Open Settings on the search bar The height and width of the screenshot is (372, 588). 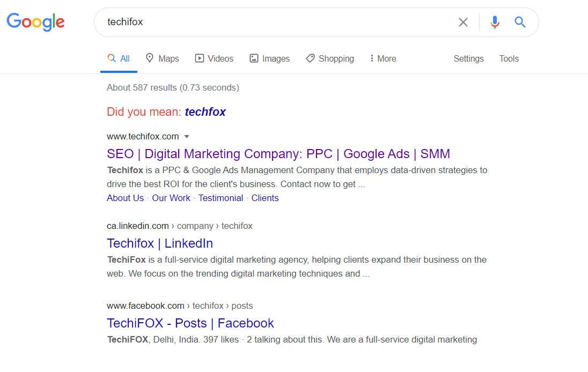pyautogui.click(x=468, y=59)
